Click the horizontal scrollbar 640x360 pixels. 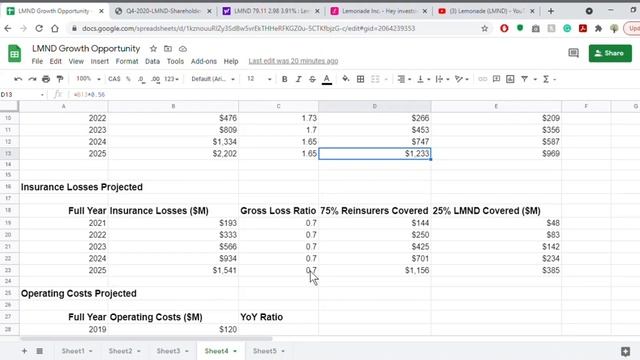(x=146, y=339)
